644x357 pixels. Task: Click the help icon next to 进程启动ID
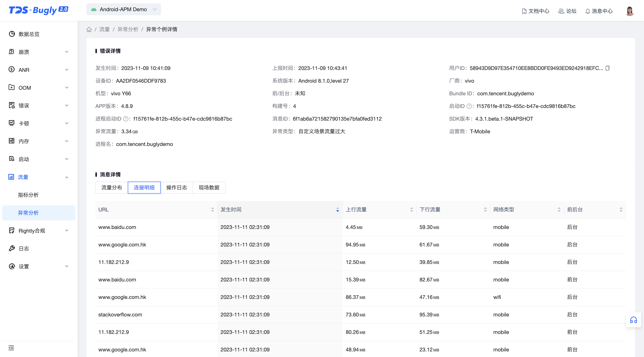point(126,119)
